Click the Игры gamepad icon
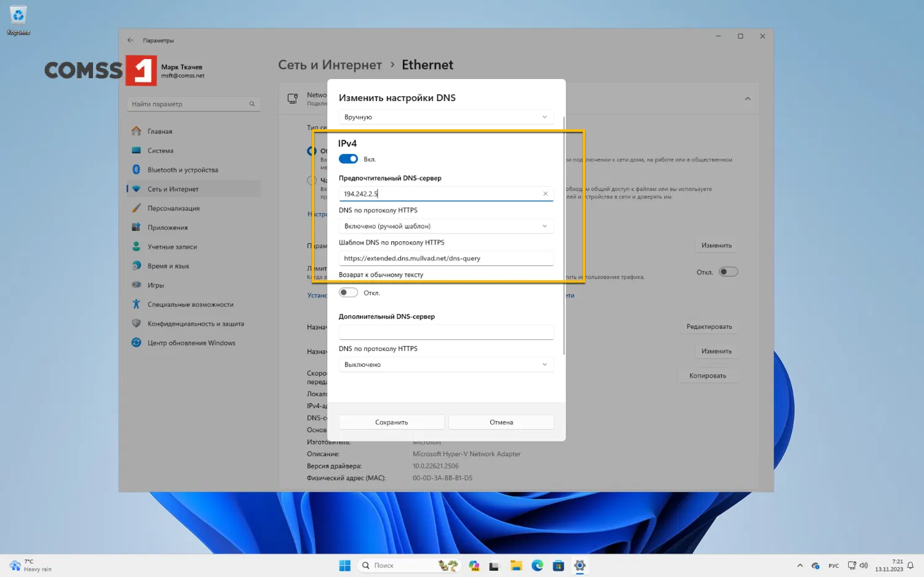Screen dimensions: 924x577 click(x=136, y=285)
